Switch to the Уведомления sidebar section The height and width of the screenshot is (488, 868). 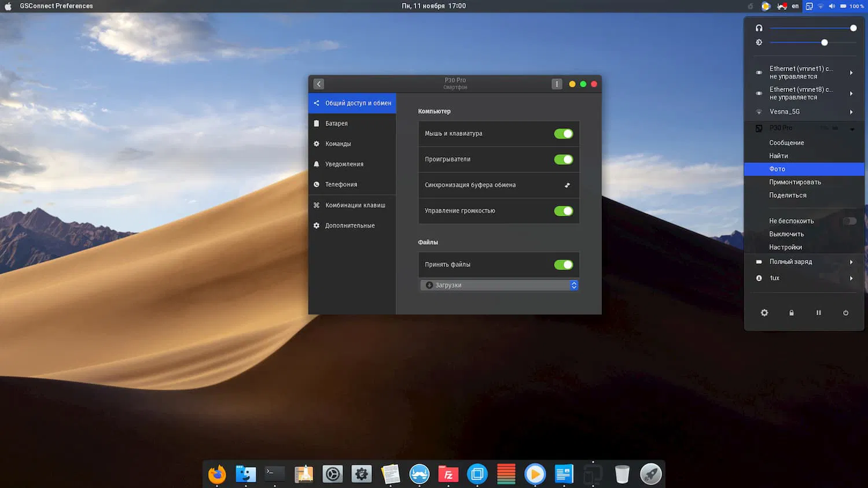click(x=344, y=164)
